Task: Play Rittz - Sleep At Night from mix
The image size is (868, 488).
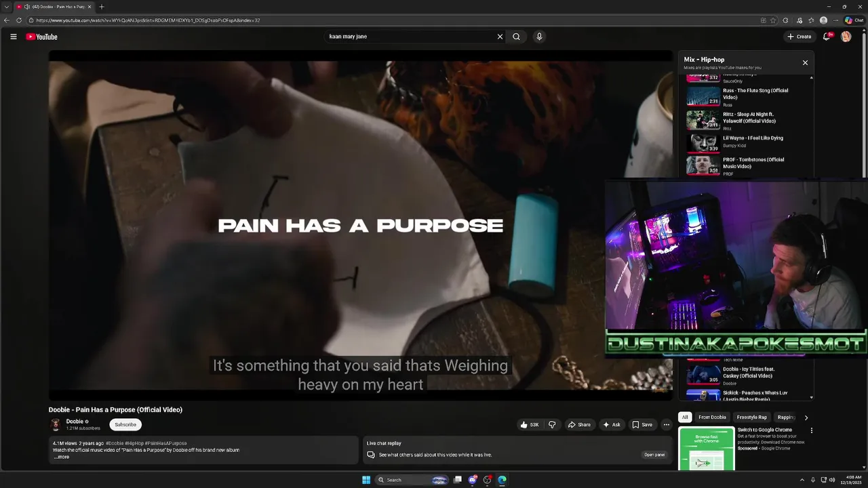Action: (x=749, y=120)
